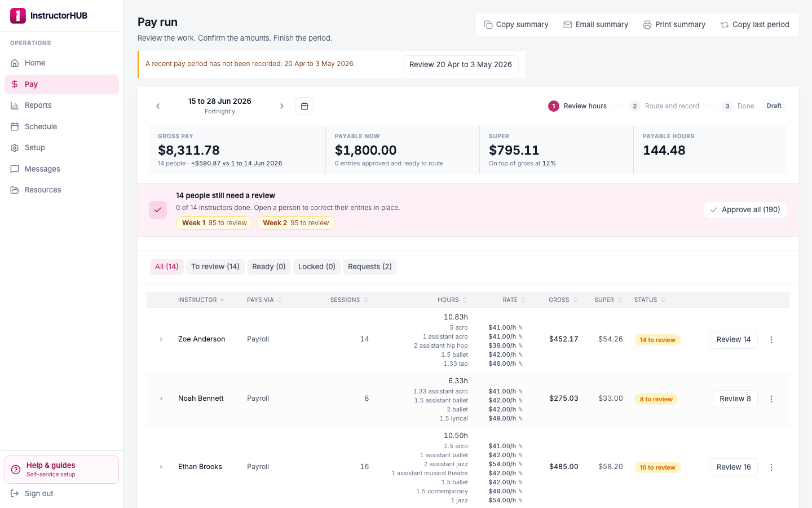Select the Ready (0) tab

pyautogui.click(x=269, y=267)
